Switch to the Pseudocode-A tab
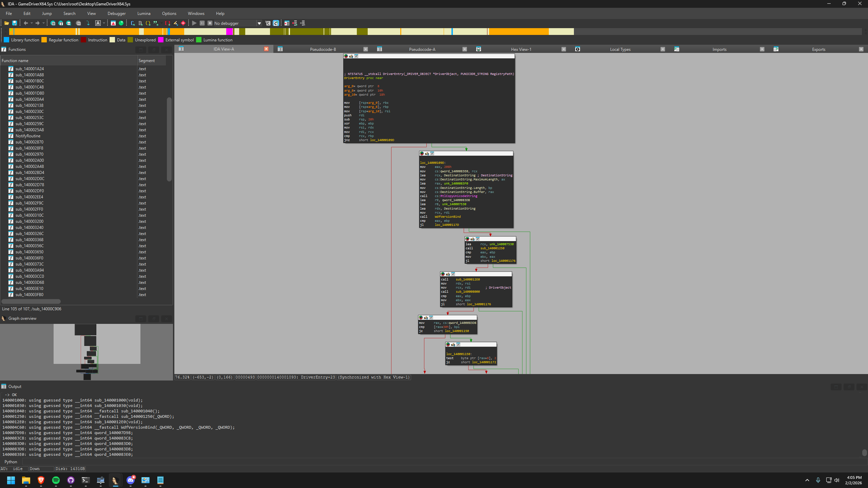868x488 pixels. [x=422, y=49]
